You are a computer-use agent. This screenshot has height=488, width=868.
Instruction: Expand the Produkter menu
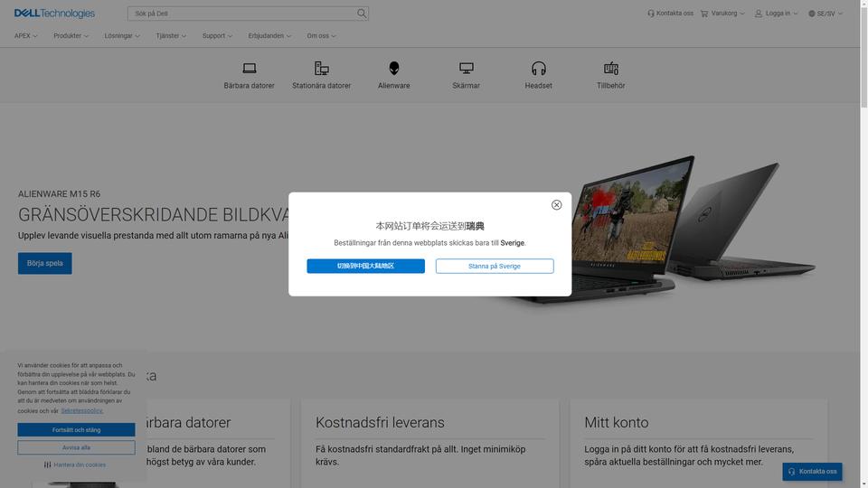(x=71, y=36)
